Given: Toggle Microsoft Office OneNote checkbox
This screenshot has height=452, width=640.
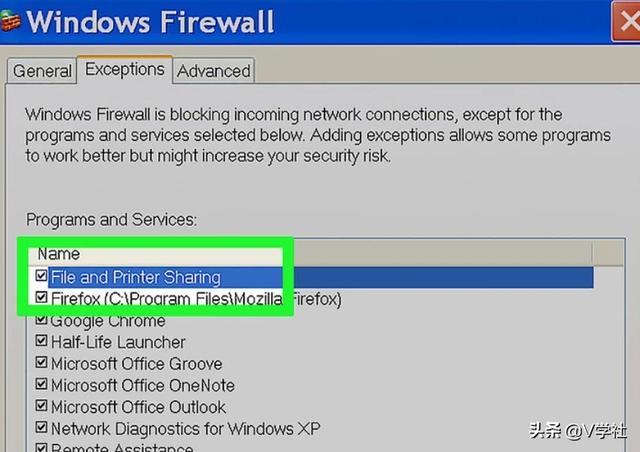Looking at the screenshot, I should (41, 383).
